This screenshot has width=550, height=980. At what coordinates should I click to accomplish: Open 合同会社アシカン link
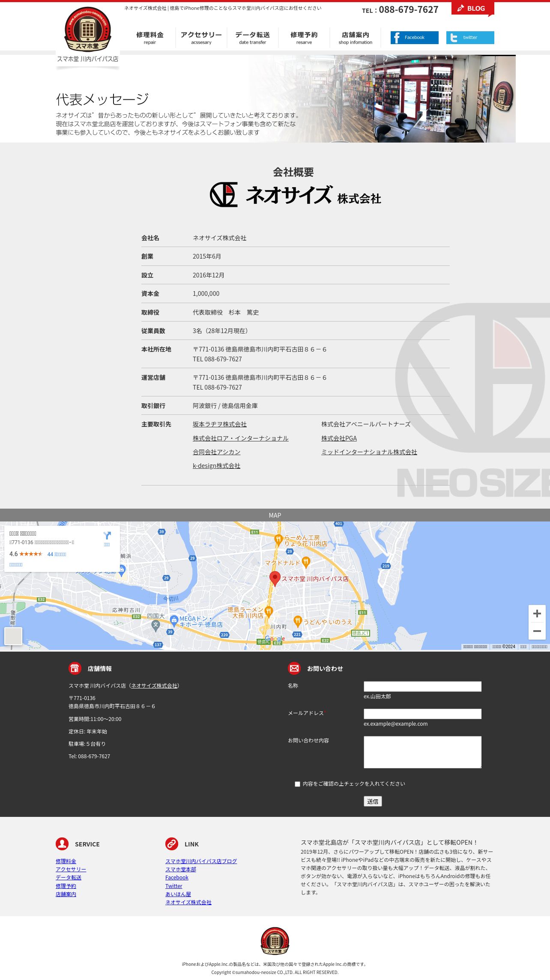coord(216,452)
